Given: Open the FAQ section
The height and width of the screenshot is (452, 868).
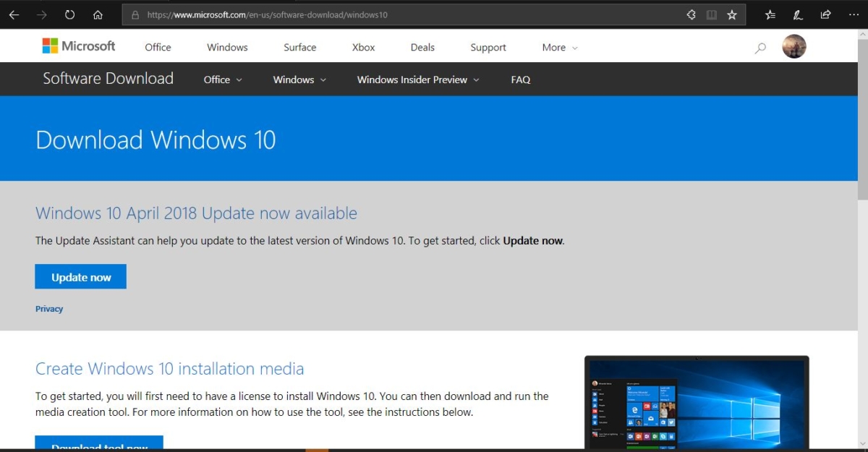Looking at the screenshot, I should pos(520,80).
